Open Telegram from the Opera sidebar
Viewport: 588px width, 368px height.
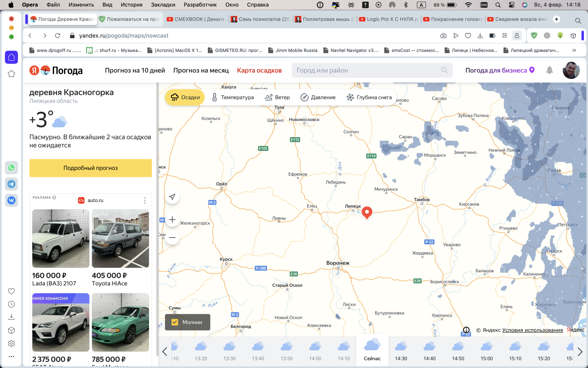click(x=11, y=184)
